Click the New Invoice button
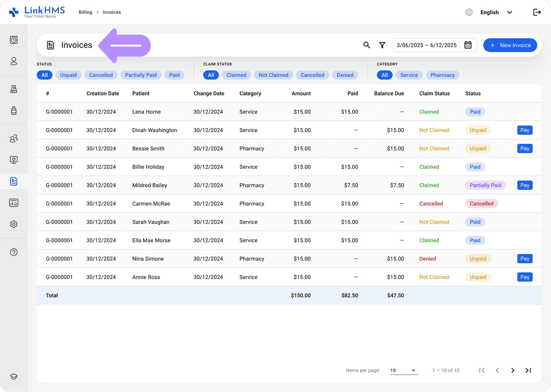 (x=510, y=45)
